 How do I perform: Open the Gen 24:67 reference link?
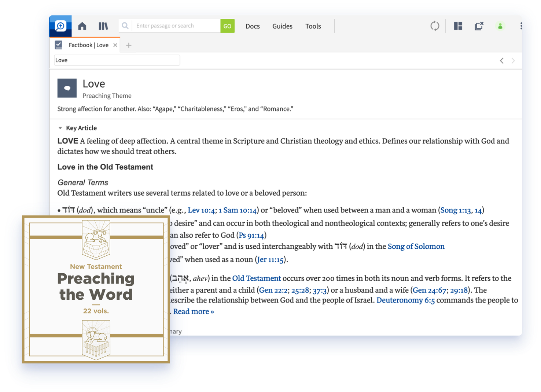(430, 290)
